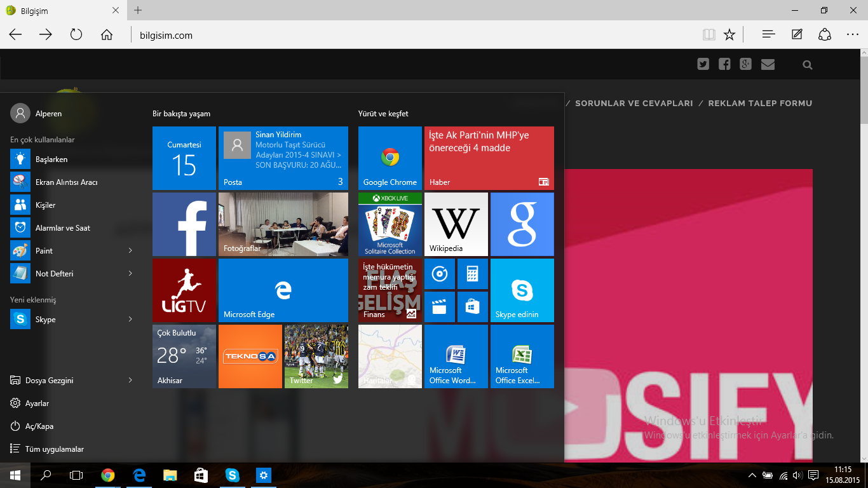868x488 pixels.
Task: Expand the Not Defteri jump list arrow
Action: click(x=130, y=274)
